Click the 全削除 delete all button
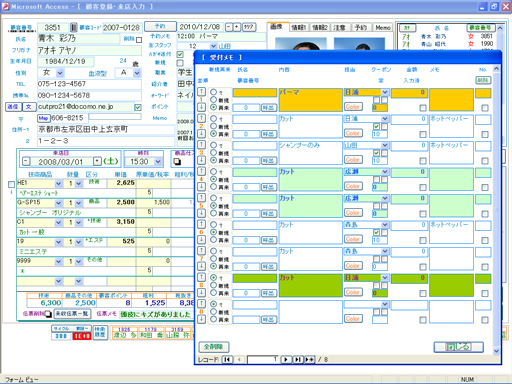Screen dimensions: 512x384 pos(214,347)
